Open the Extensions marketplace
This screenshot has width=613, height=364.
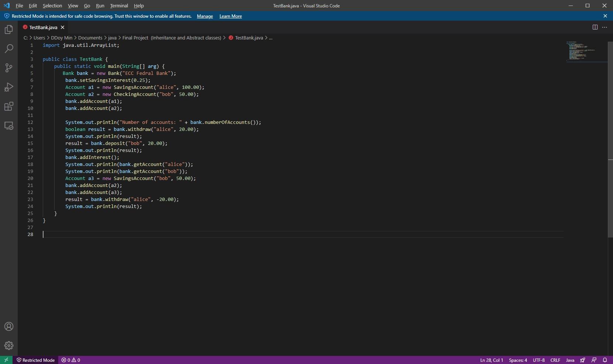click(x=8, y=107)
